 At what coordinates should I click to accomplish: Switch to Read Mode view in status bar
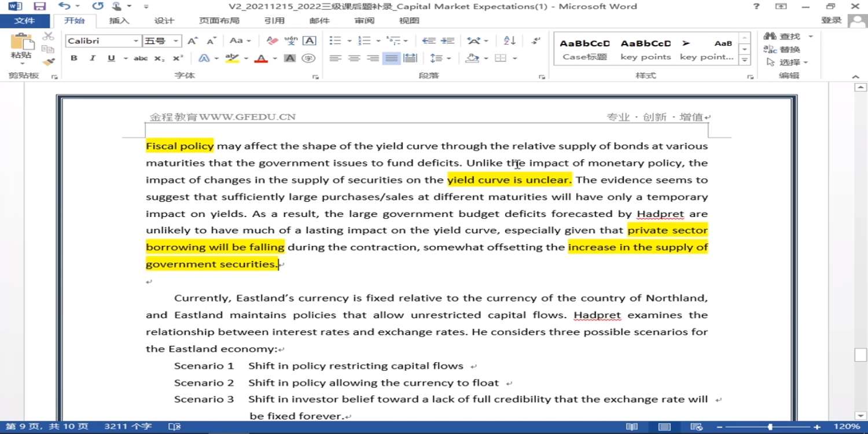(x=632, y=426)
